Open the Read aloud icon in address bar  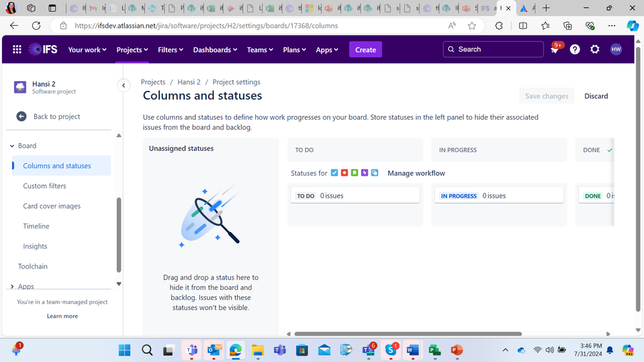click(x=452, y=26)
